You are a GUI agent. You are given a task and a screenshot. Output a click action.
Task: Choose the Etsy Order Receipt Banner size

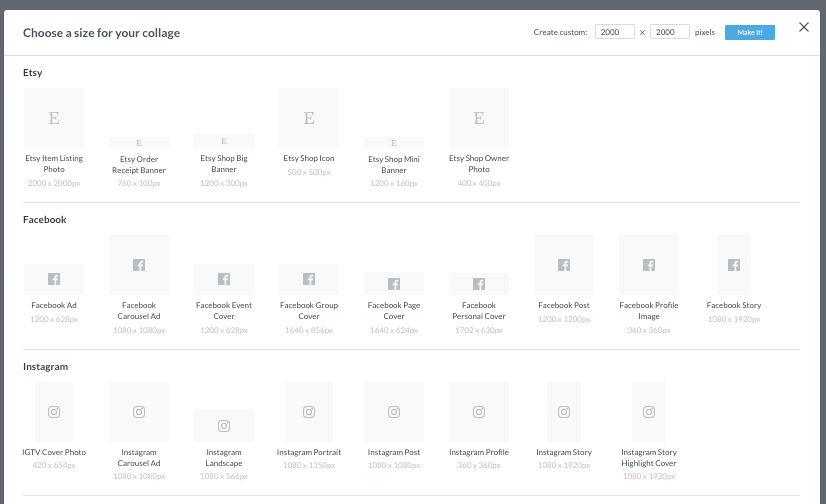[x=139, y=143]
